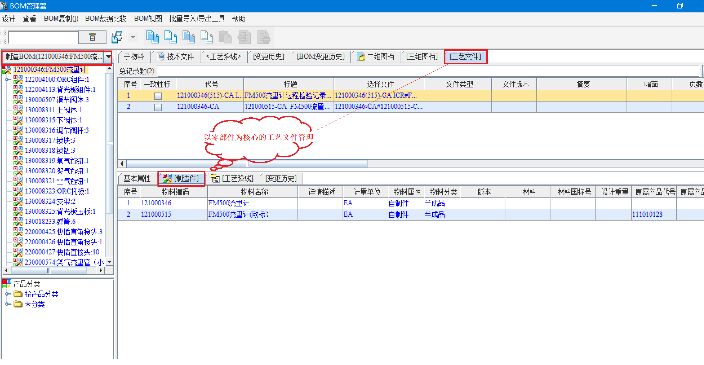704x365 pixels.
Task: Click horizontal scrollbar thumb under upper table
Action: pos(246,164)
